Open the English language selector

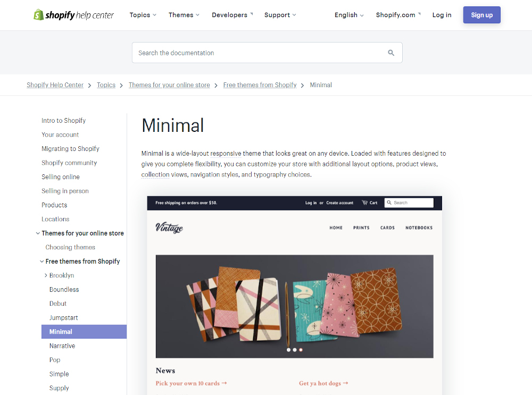tap(349, 15)
